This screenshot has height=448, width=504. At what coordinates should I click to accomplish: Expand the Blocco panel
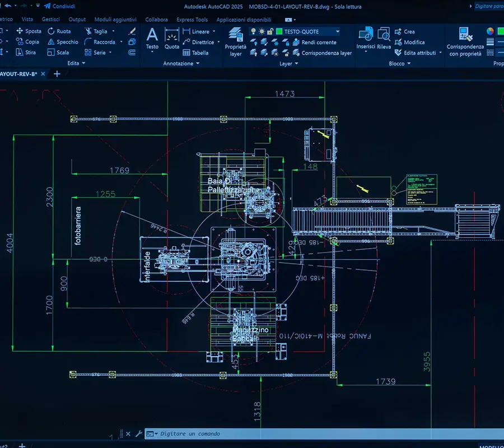[x=399, y=64]
